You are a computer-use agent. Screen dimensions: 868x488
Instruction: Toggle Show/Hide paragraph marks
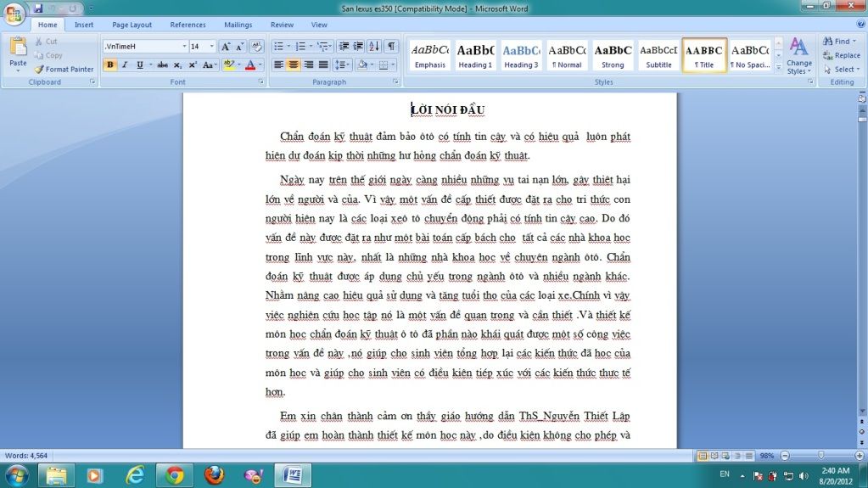(x=391, y=46)
